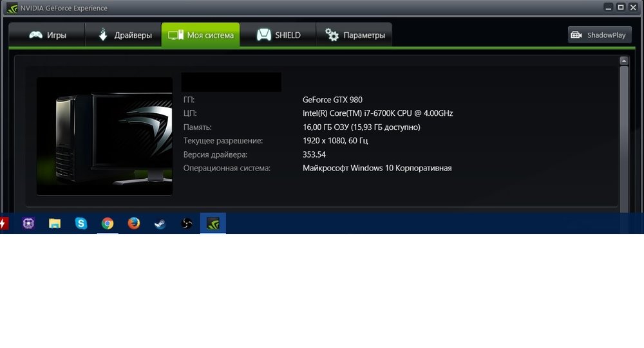Launch Skype from the taskbar
The height and width of the screenshot is (348, 644).
(x=81, y=223)
